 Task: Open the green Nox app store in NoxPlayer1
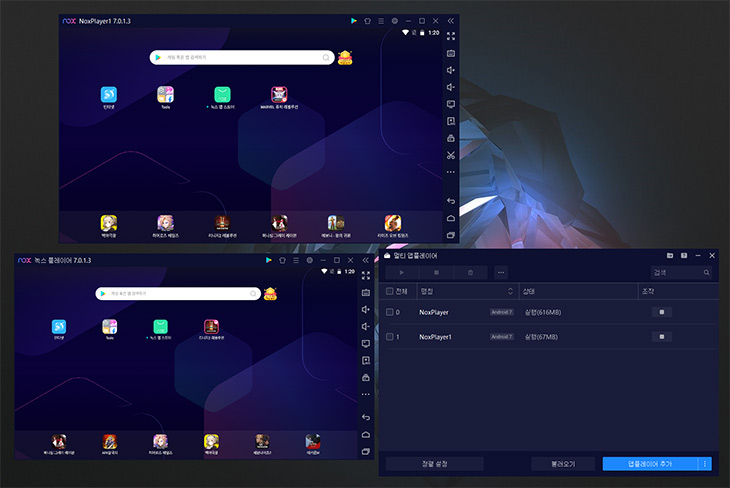click(222, 95)
